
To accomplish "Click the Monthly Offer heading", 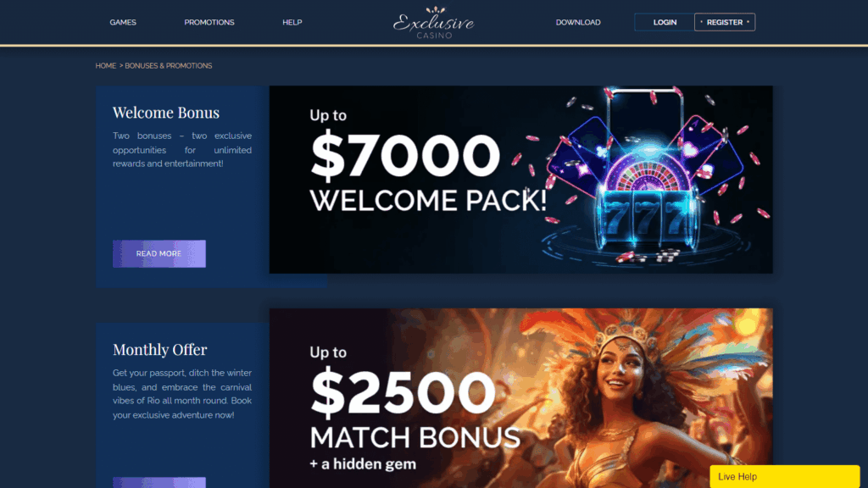I will point(160,350).
